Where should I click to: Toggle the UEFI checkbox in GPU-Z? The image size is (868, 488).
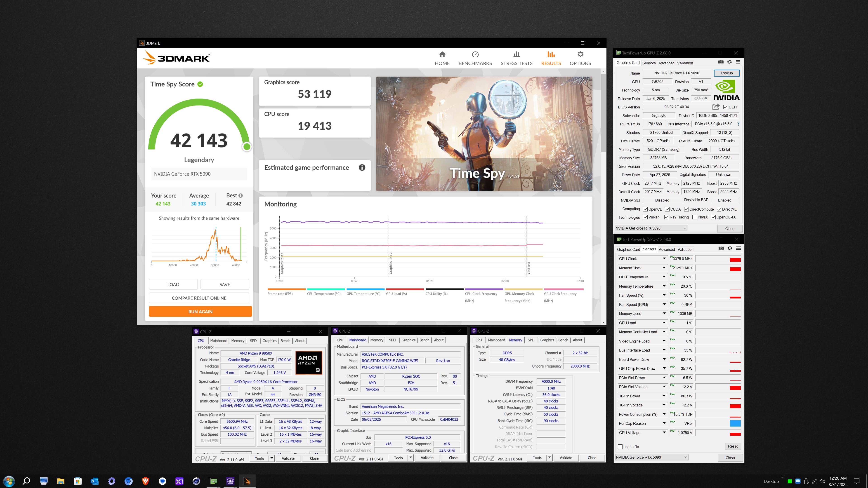pos(725,107)
